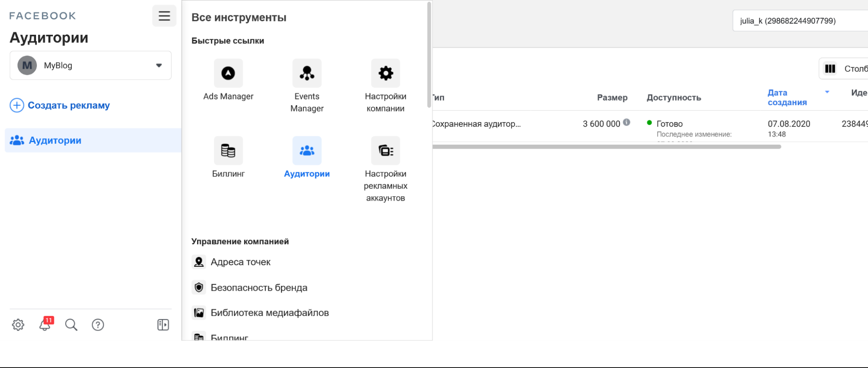
Task: Click the Размер column header
Action: pos(612,98)
